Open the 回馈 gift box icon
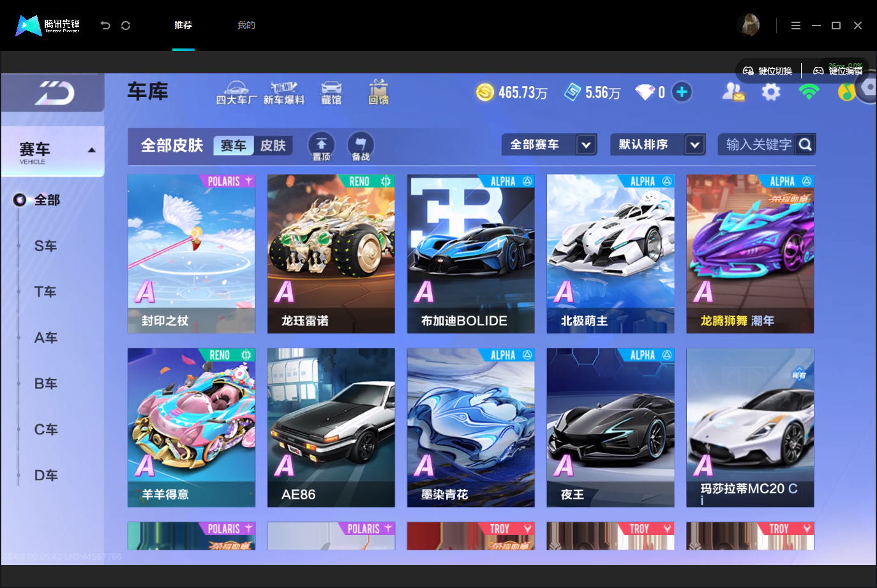877x588 pixels. [x=379, y=92]
